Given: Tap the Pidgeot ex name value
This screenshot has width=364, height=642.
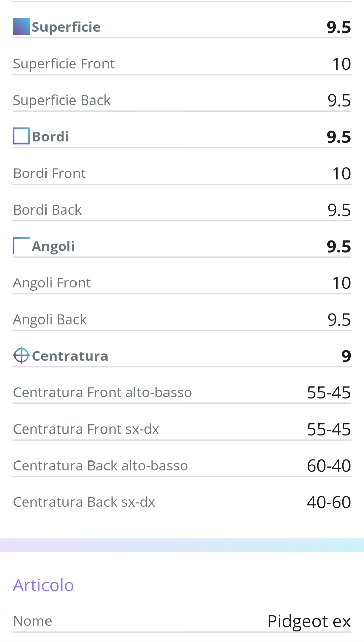Looking at the screenshot, I should 309,621.
